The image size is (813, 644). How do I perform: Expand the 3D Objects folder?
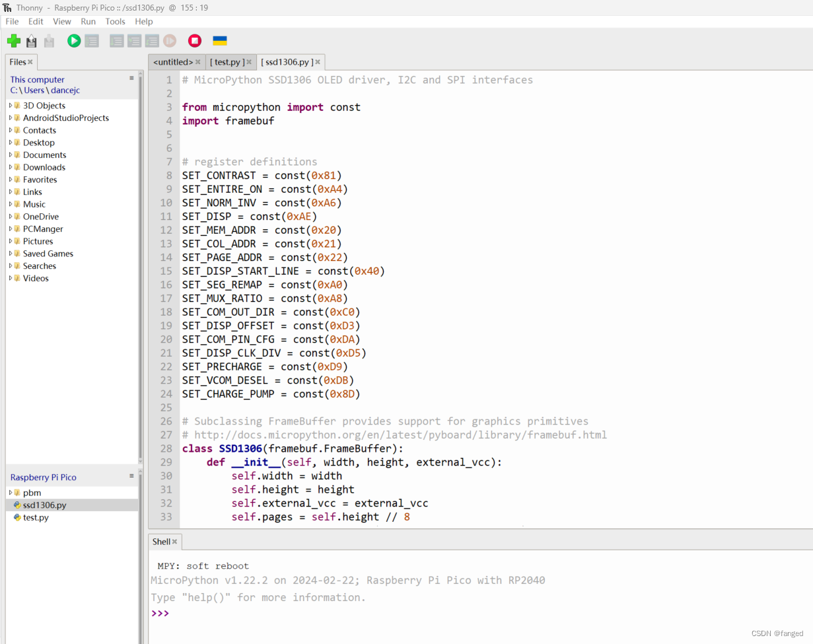pyautogui.click(x=11, y=106)
